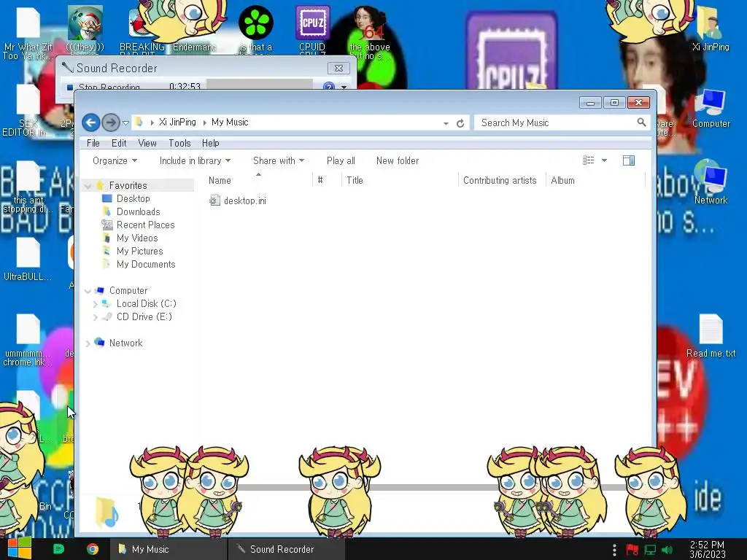
Task: Open the taskbar clock showing 2:52 PM
Action: tap(708, 550)
